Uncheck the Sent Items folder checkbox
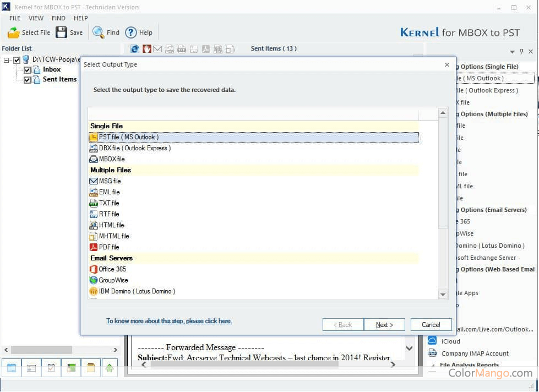Screen dimensions: 539x392 tap(27, 80)
